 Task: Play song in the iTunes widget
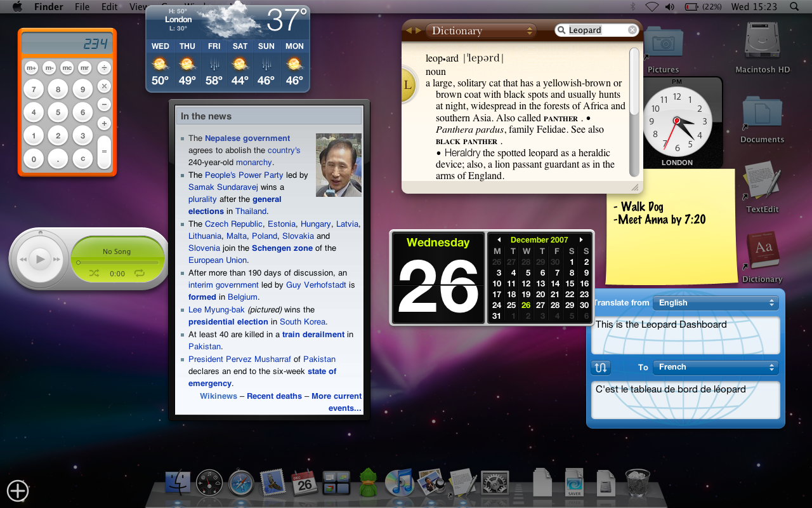40,259
